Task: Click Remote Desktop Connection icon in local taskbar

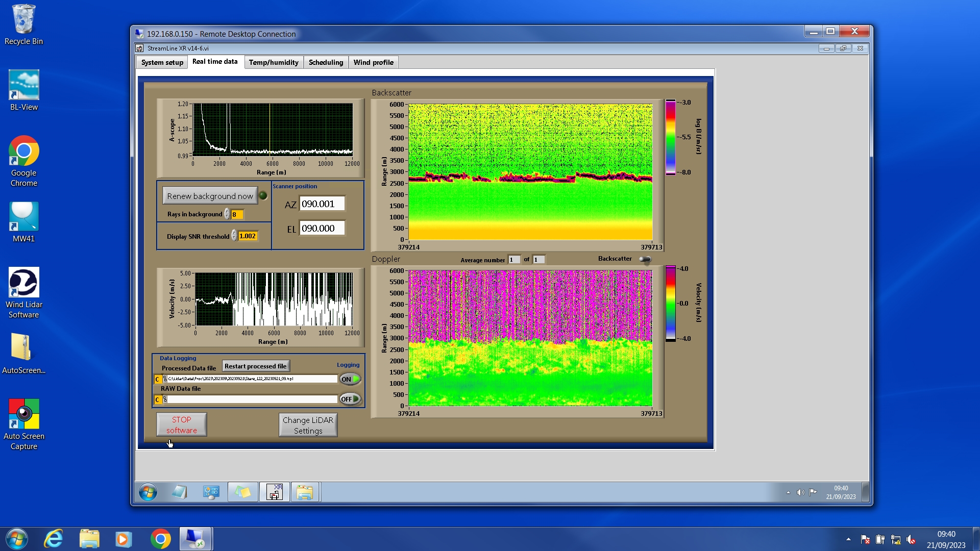Action: (x=195, y=539)
